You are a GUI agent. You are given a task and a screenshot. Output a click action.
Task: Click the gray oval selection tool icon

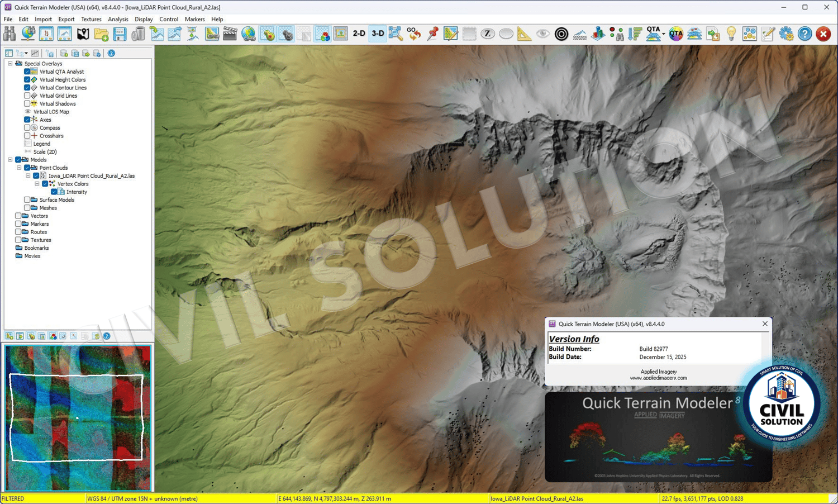(x=506, y=34)
